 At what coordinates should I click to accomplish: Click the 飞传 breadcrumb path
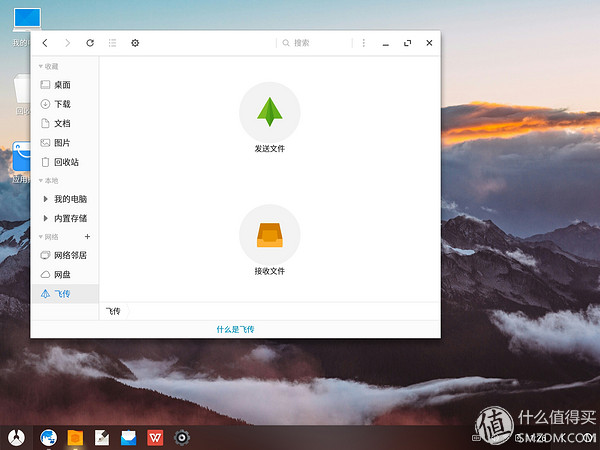[x=113, y=311]
